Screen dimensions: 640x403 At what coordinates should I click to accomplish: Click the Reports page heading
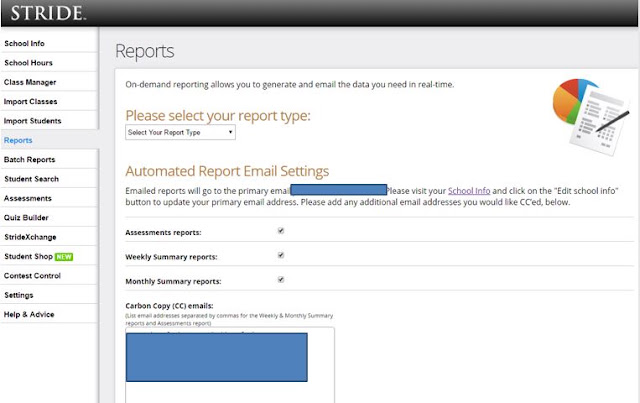pyautogui.click(x=144, y=51)
